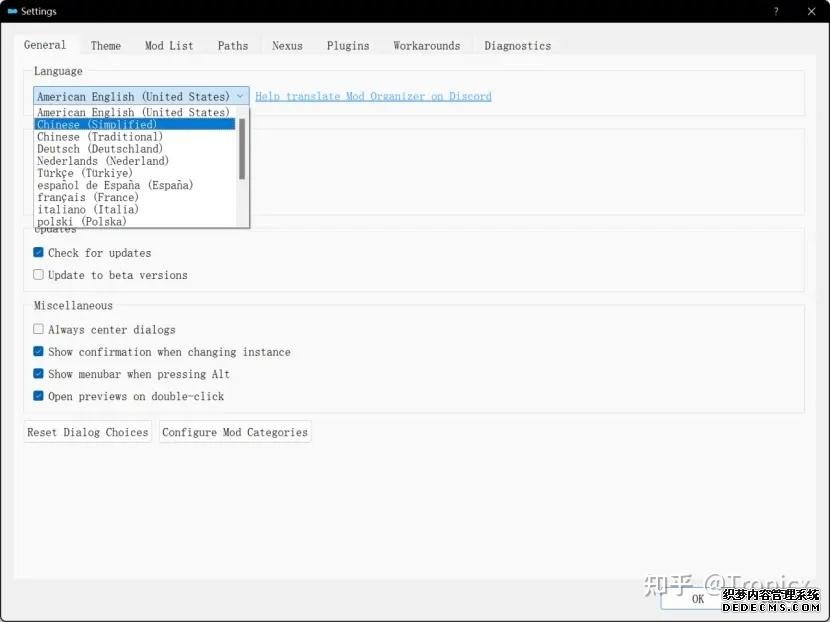Click Reset Dialog Choices button
Viewport: 831px width, 622px height.
(88, 432)
